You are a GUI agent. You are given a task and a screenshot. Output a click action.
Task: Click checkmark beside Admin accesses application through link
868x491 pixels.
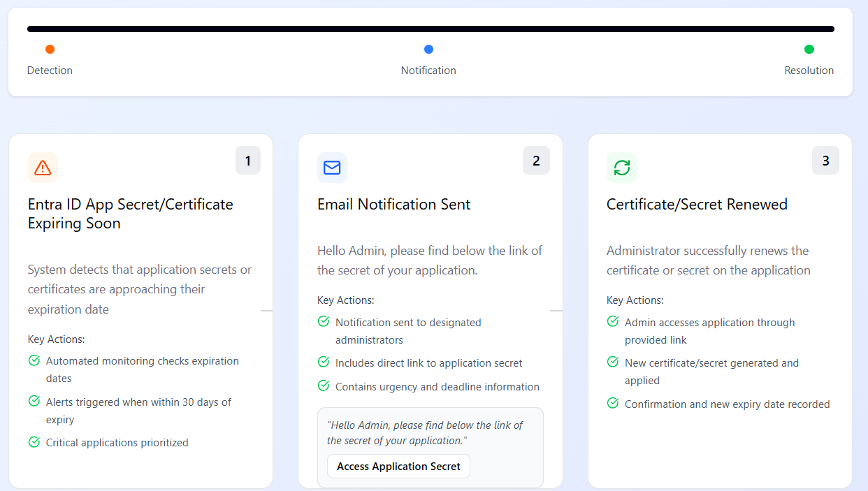point(613,321)
